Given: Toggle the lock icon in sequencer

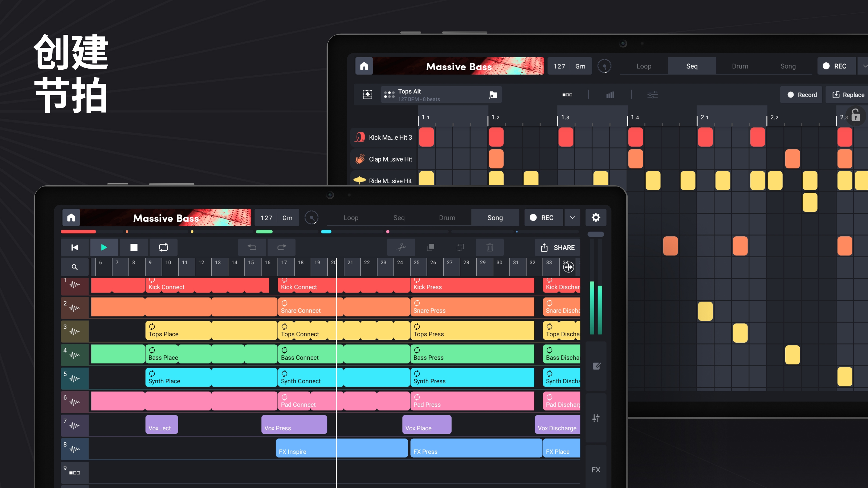Looking at the screenshot, I should [856, 115].
